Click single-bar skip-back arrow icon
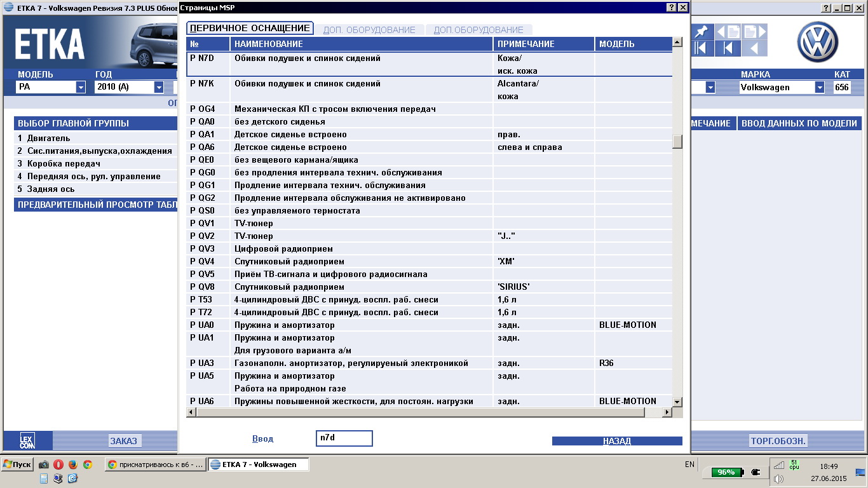The height and width of the screenshot is (488, 868). click(728, 48)
